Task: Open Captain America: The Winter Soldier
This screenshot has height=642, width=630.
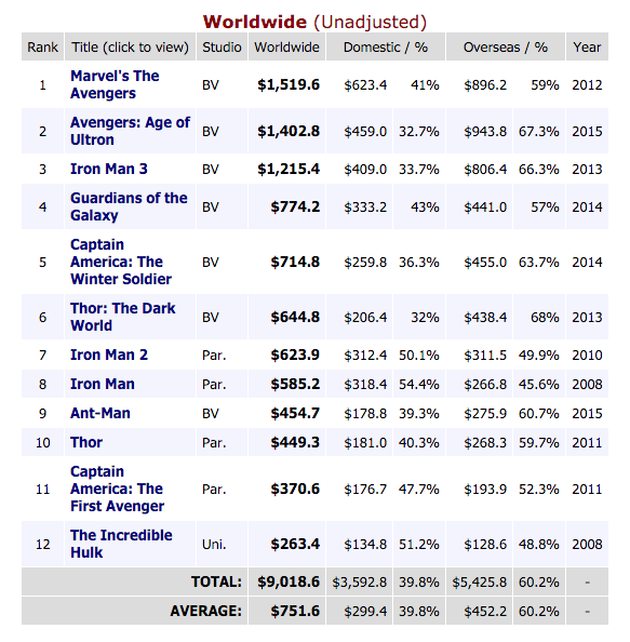Action: coord(120,261)
